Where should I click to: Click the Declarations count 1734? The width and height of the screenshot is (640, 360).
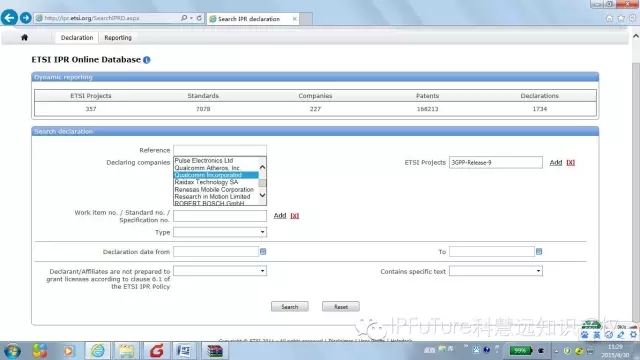click(x=539, y=109)
